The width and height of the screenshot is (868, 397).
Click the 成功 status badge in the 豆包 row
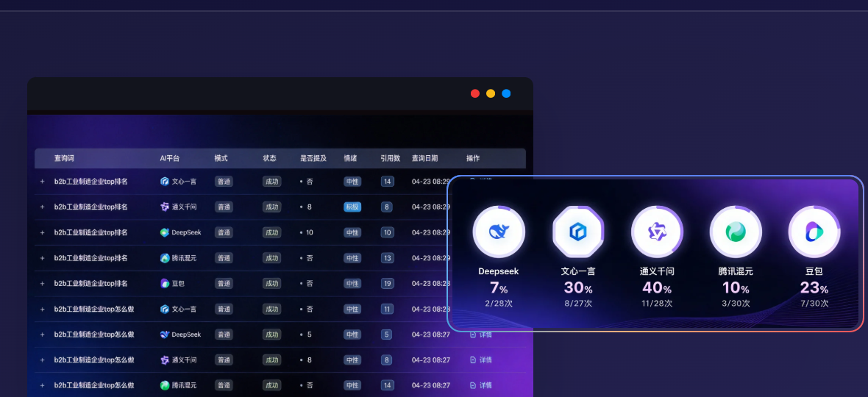[x=272, y=283]
